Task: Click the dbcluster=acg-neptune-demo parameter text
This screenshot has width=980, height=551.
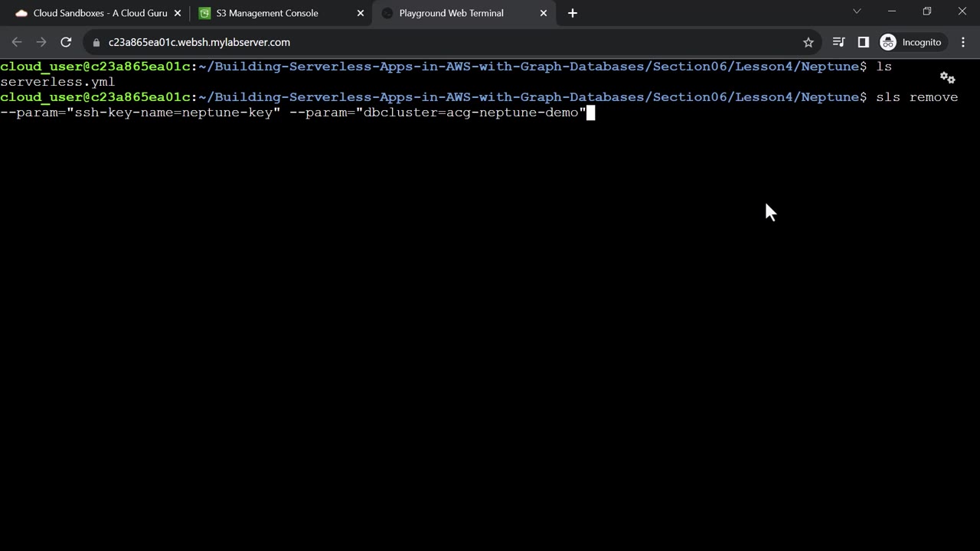Action: [x=437, y=112]
